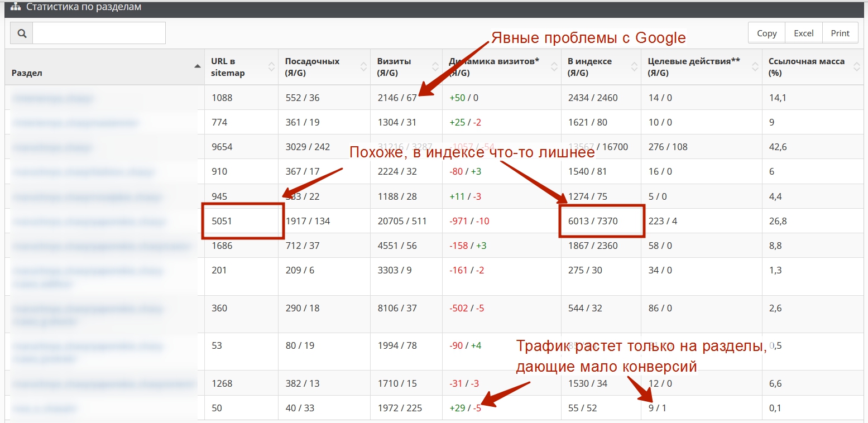Open section link in last row with 50 URLs
This screenshot has width=868, height=423.
pos(45,408)
